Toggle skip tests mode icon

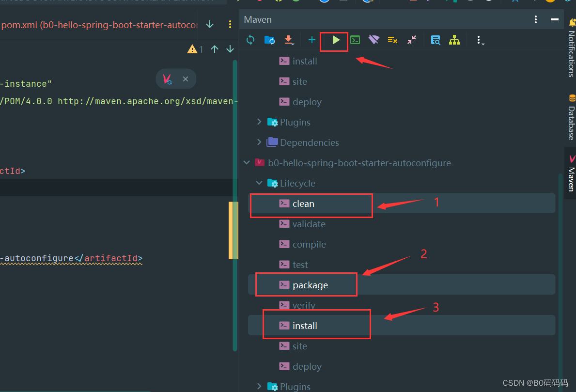click(392, 40)
